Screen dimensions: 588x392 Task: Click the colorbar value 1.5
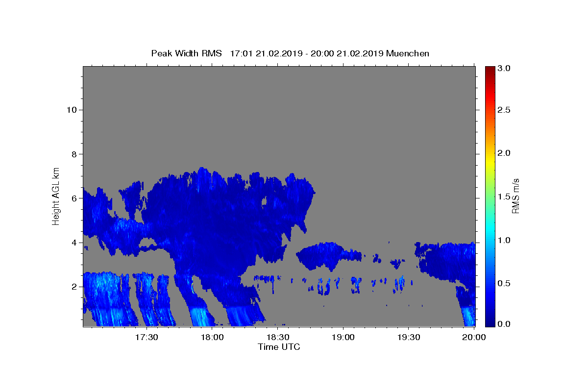tap(504, 196)
